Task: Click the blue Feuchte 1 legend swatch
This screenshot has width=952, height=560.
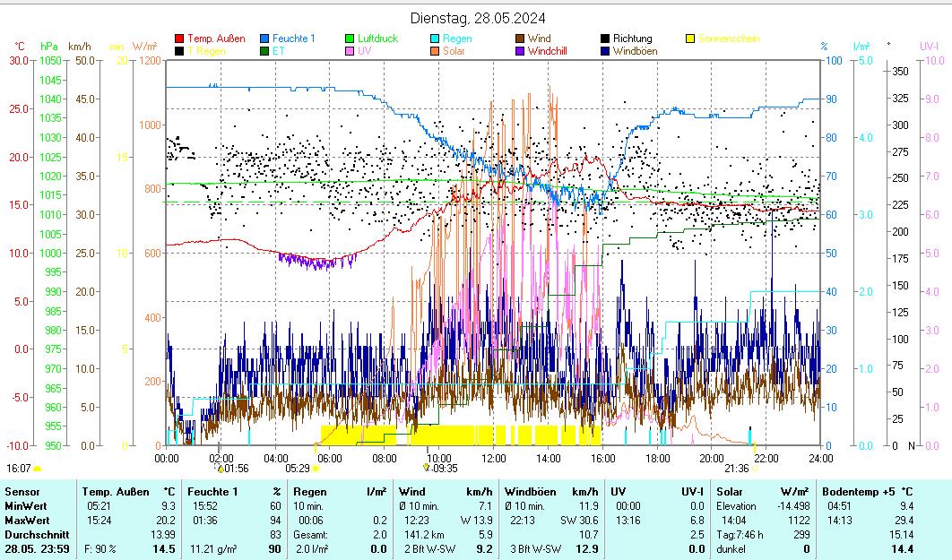Action: pyautogui.click(x=264, y=39)
